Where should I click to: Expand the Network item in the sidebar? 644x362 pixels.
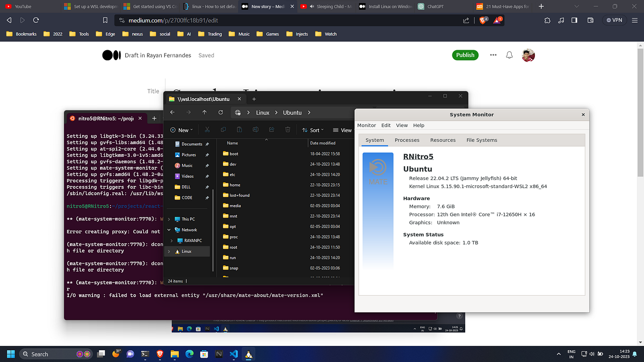[169, 229]
